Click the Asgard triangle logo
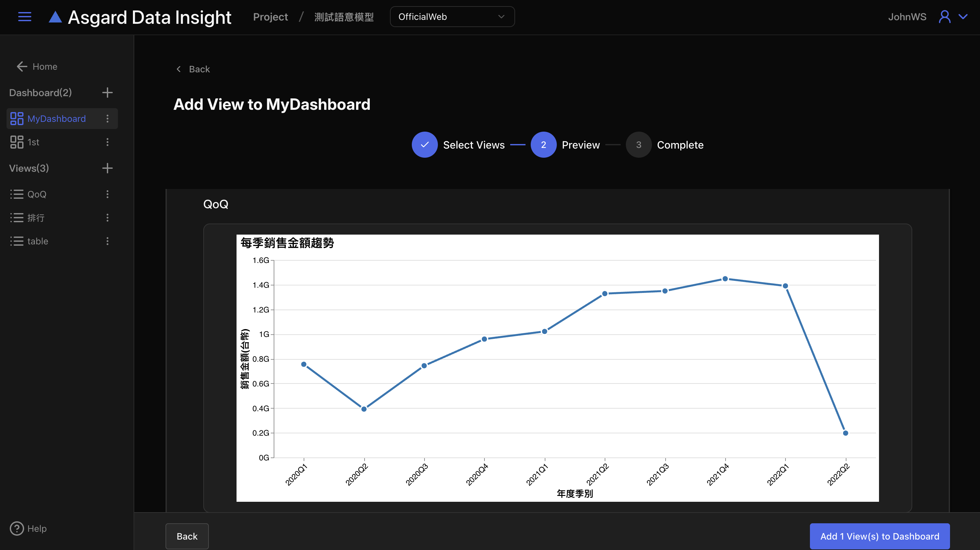The image size is (980, 550). coord(55,17)
